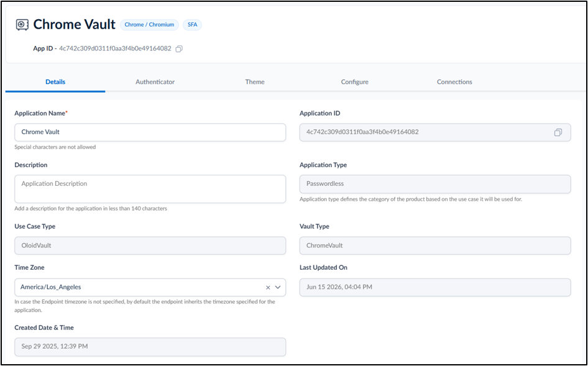Clear the Time Zone selection with the X
Viewport: 588px width, 366px height.
tap(268, 287)
